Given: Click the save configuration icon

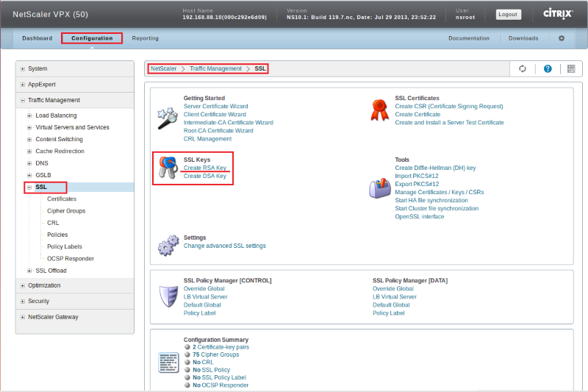Looking at the screenshot, I should [571, 68].
